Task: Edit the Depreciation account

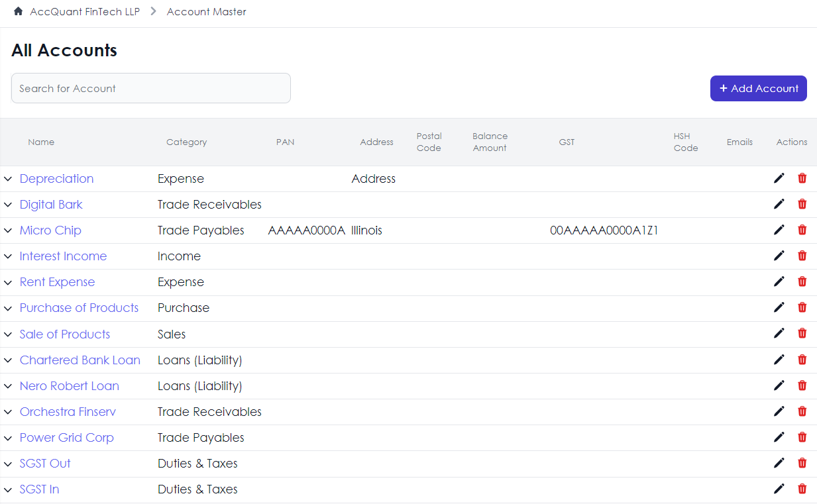Action: tap(779, 177)
